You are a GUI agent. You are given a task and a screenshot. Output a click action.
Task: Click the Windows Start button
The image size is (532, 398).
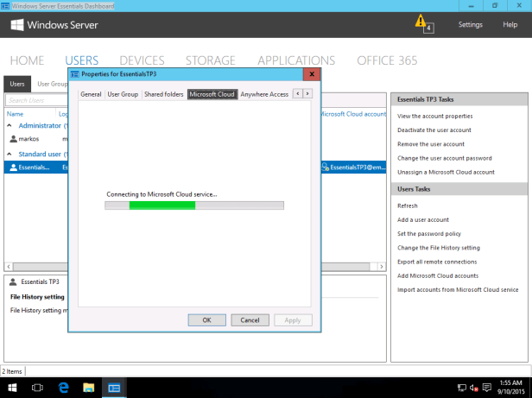[12, 388]
